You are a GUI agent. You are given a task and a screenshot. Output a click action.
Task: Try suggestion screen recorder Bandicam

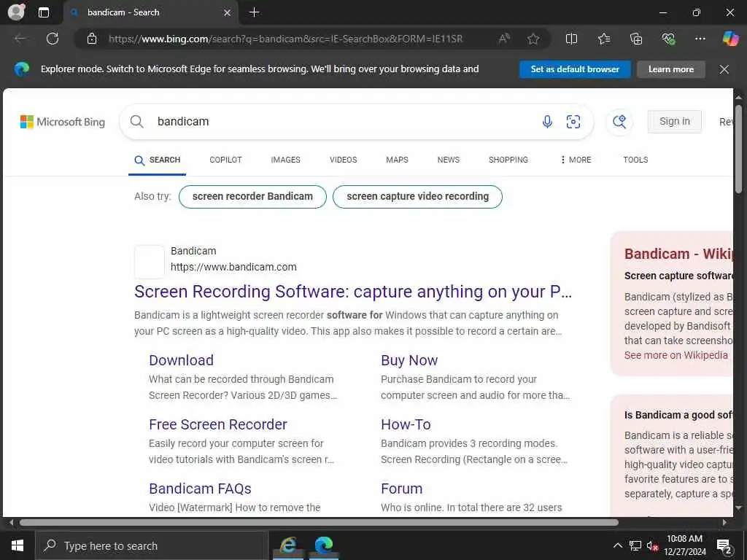tap(252, 197)
